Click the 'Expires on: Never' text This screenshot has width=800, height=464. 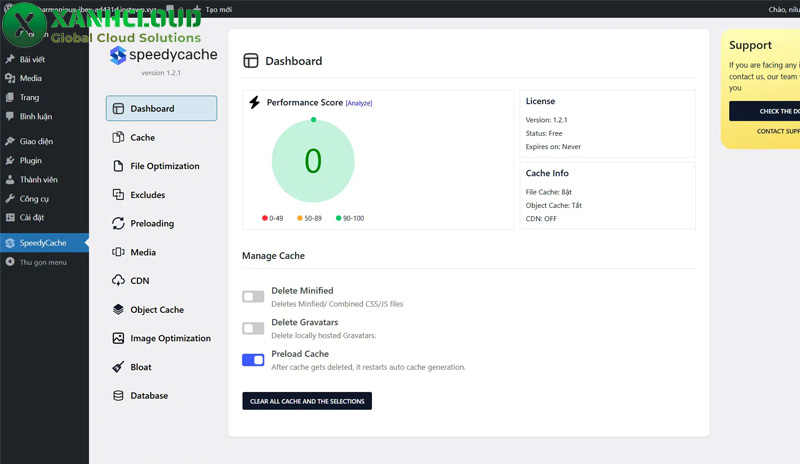(x=553, y=146)
